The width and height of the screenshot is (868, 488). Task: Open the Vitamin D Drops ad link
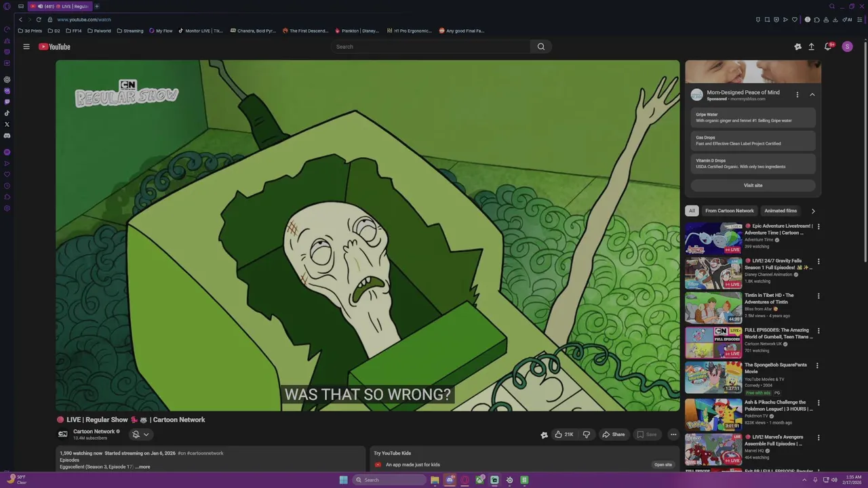point(753,164)
